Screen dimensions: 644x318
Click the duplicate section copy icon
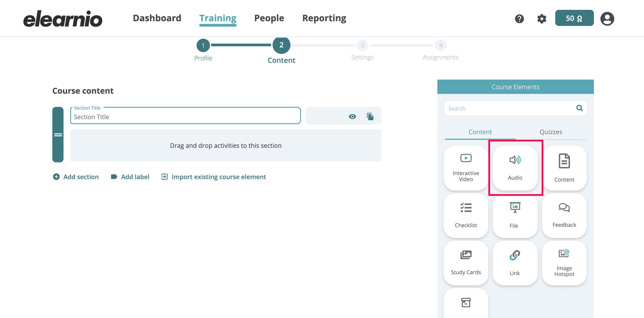point(370,117)
